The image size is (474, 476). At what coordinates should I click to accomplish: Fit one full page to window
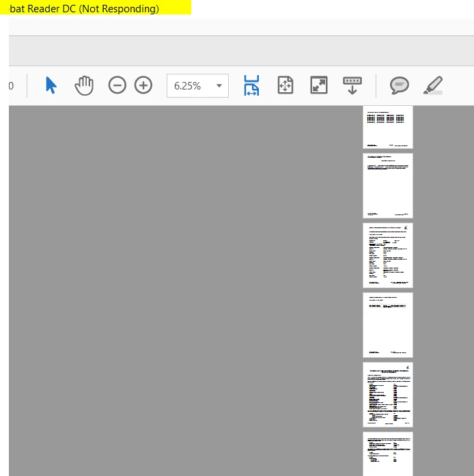285,85
